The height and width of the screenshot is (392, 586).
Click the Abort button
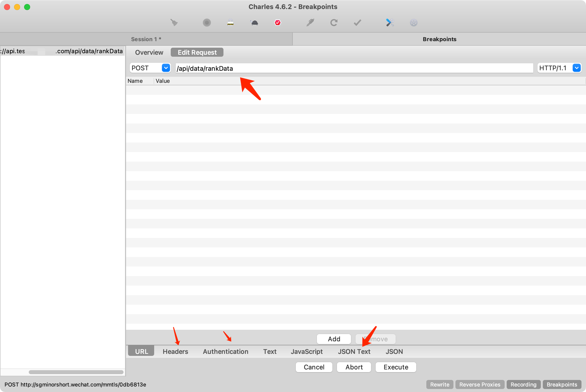(354, 367)
